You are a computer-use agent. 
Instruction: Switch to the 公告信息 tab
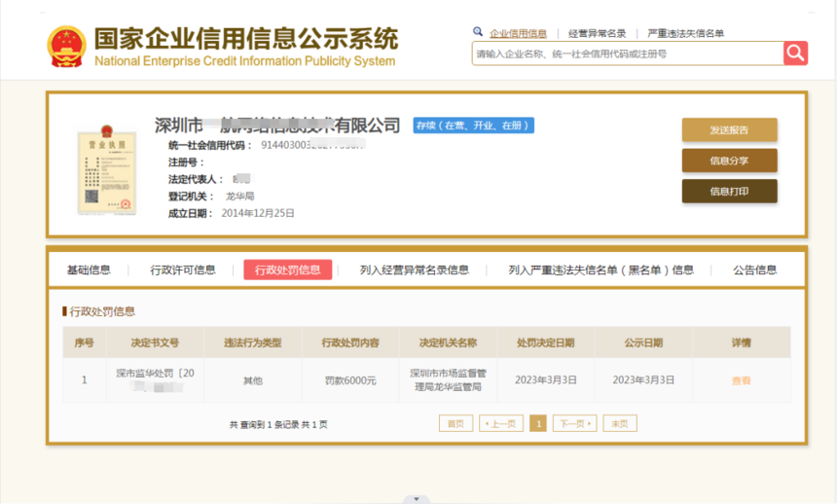pyautogui.click(x=755, y=270)
